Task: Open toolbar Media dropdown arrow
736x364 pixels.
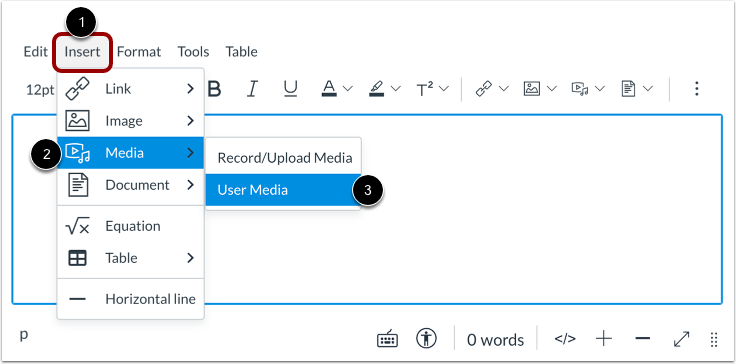Action: pyautogui.click(x=599, y=88)
